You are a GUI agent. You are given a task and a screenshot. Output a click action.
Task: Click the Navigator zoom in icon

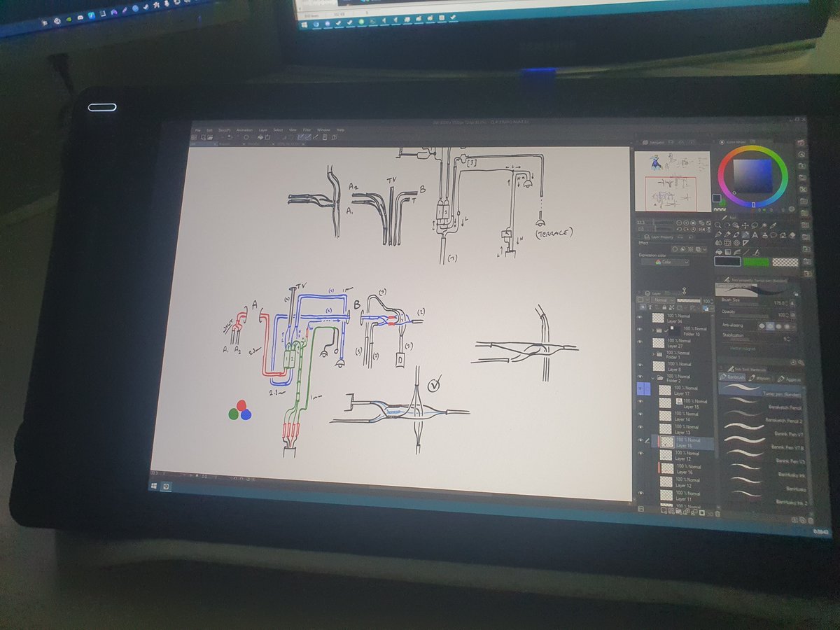(x=686, y=223)
